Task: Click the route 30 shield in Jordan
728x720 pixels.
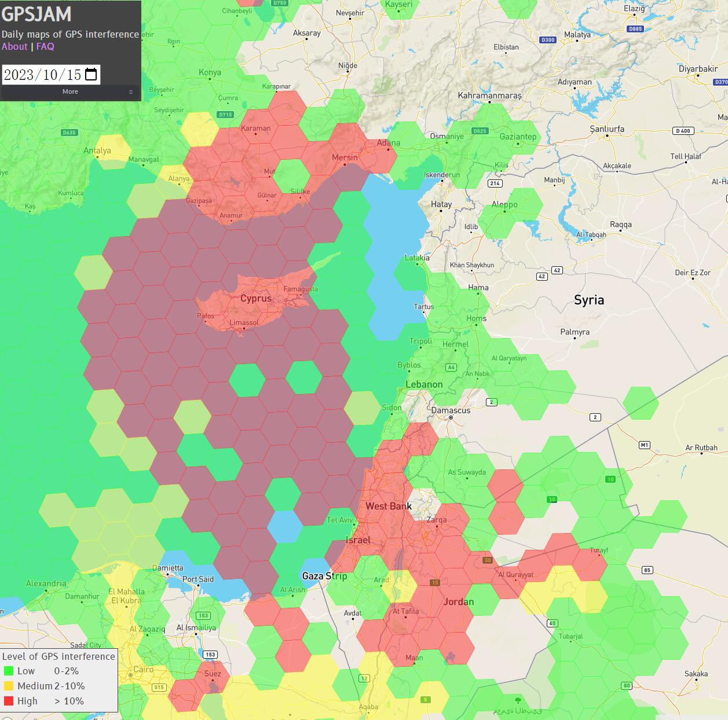Action: [488, 560]
